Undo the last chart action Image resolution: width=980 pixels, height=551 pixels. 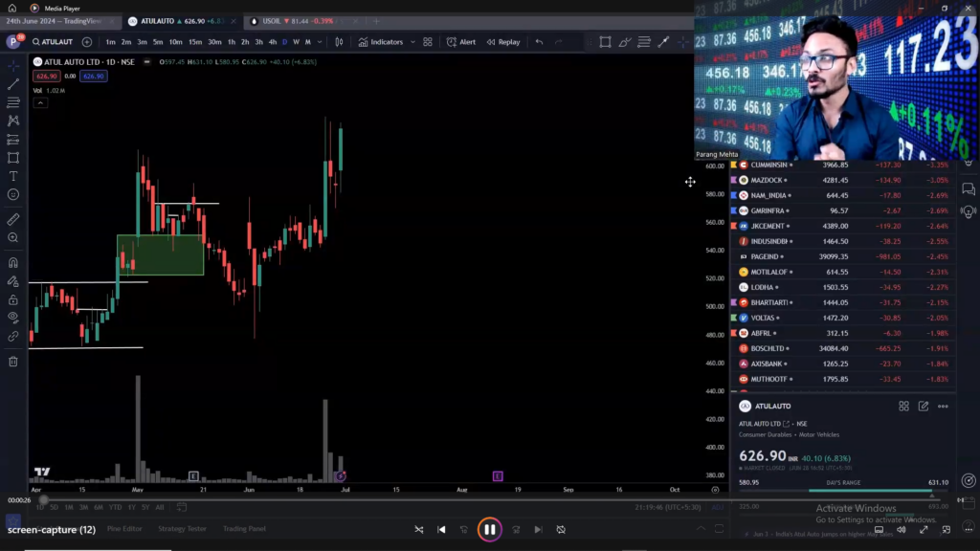[539, 42]
